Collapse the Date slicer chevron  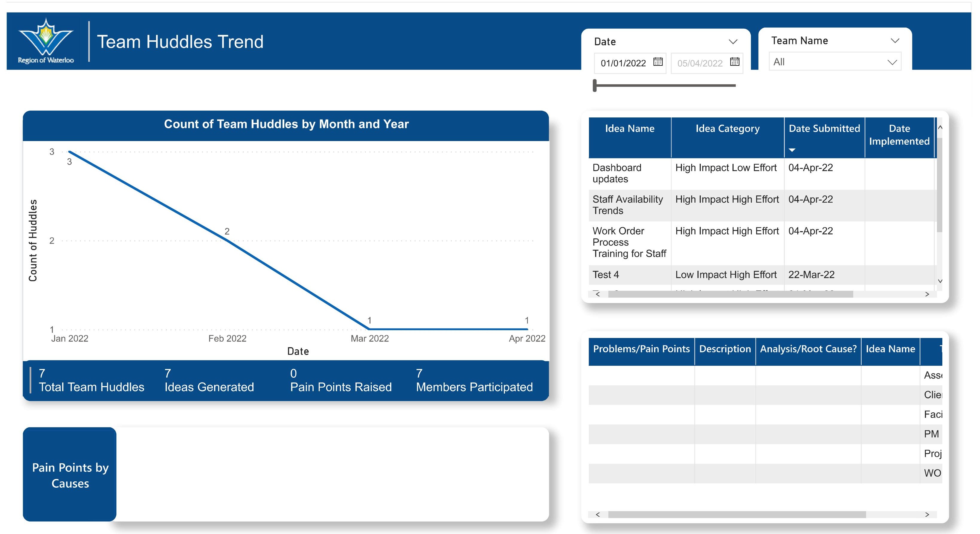733,42
